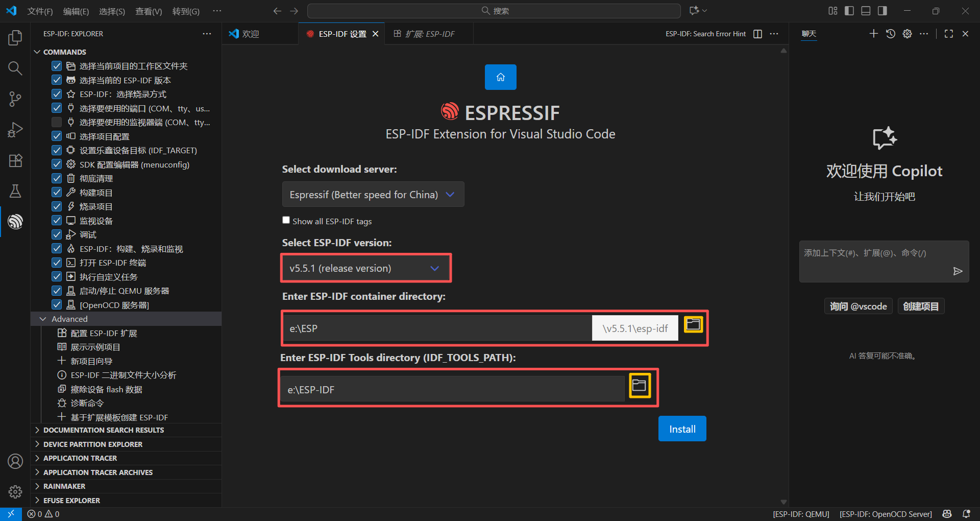Open notifications bell in status bar
The height and width of the screenshot is (521, 980).
(966, 514)
